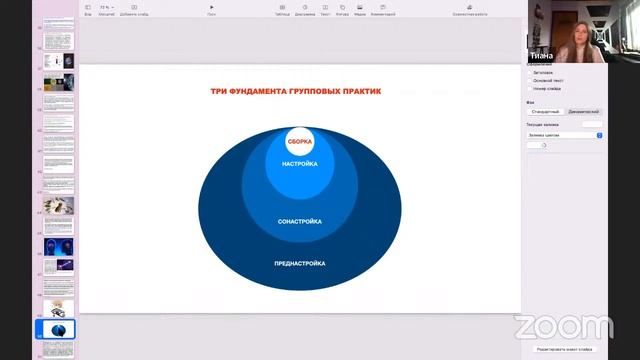Select the yellow and dark image slide thumbnail

pyautogui.click(x=58, y=82)
